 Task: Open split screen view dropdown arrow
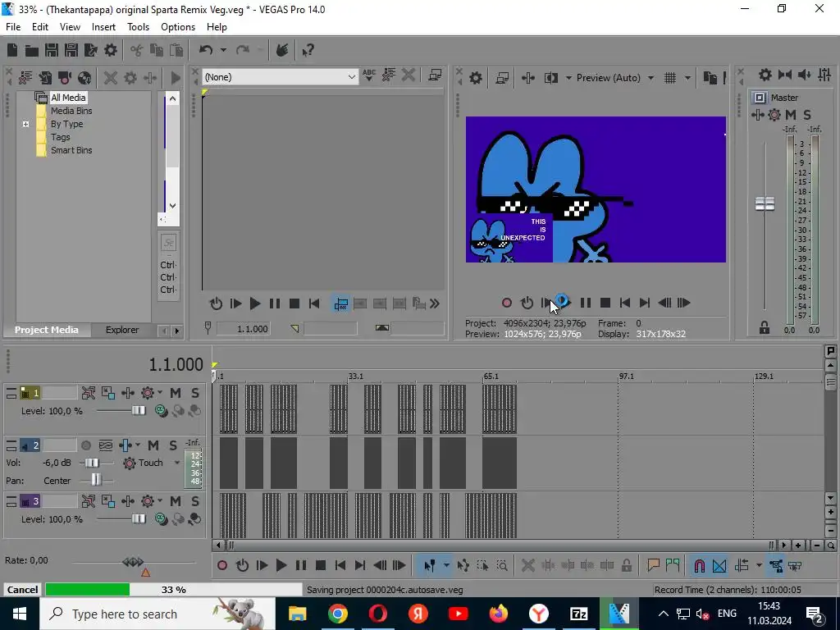568,78
